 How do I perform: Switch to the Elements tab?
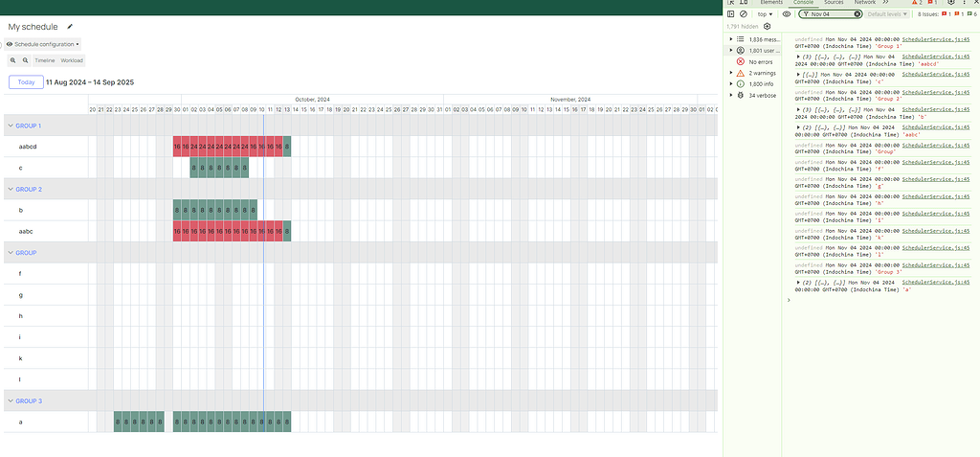pyautogui.click(x=771, y=3)
